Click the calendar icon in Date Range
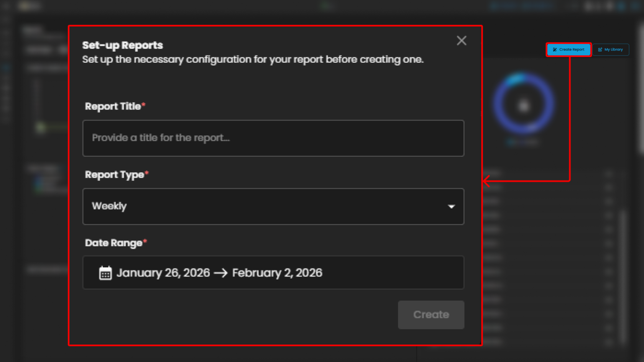The height and width of the screenshot is (362, 644). point(105,273)
